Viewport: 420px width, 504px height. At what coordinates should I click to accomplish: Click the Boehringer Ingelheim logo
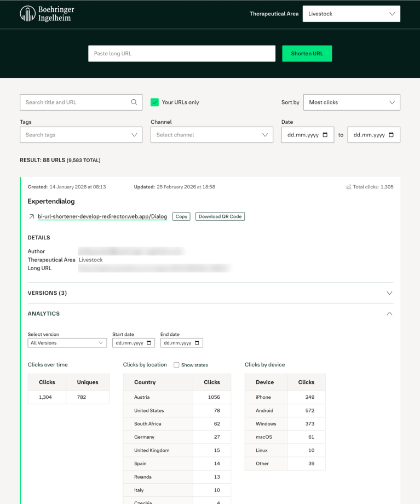pyautogui.click(x=47, y=14)
